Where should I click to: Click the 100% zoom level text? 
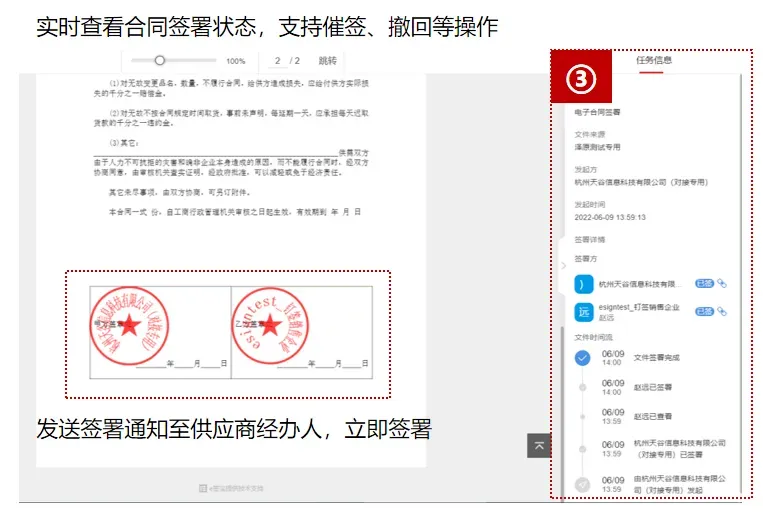tap(236, 61)
